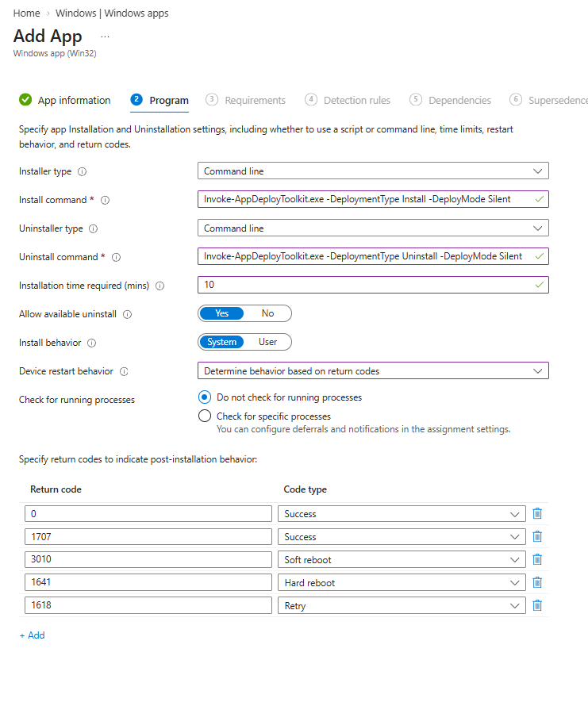This screenshot has height=706, width=588.
Task: Delete the return code 3010 row
Action: click(537, 559)
